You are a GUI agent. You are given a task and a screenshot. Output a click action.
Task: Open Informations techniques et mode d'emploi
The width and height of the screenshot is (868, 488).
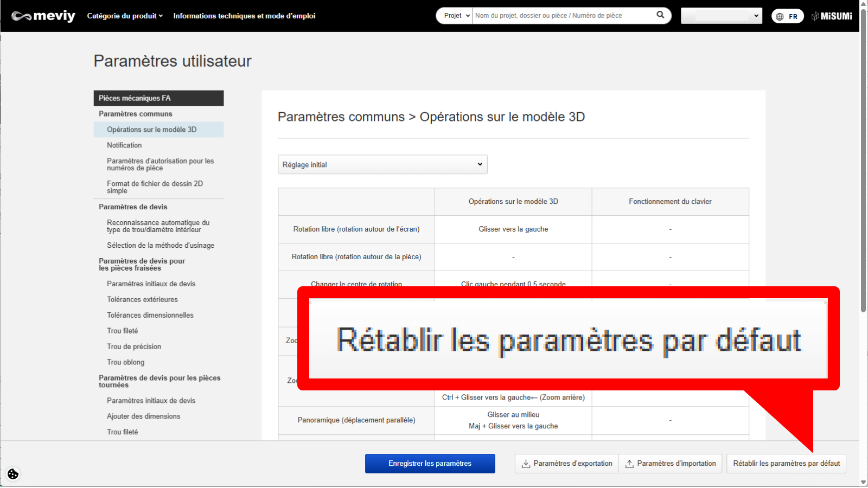point(244,16)
